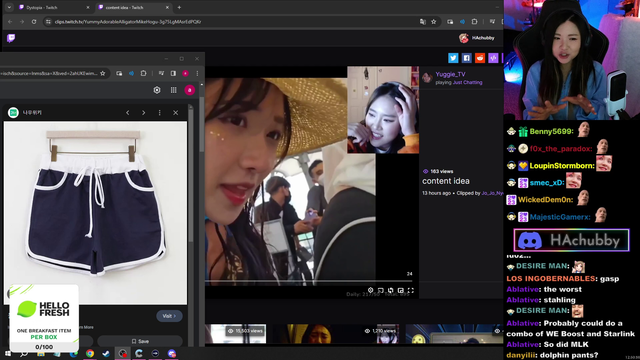Image resolution: width=640 pixels, height=360 pixels.
Task: Click the blue speaker extension in Twitch window
Action: (x=462, y=22)
